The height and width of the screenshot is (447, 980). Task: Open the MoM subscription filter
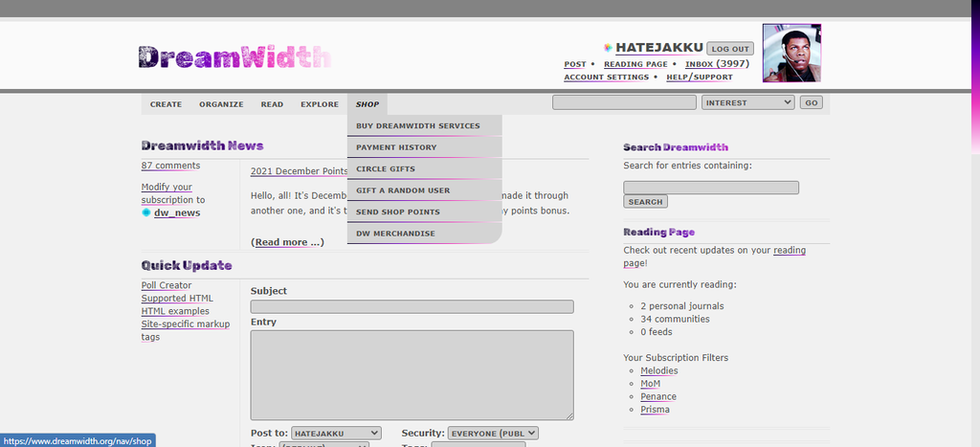click(650, 384)
